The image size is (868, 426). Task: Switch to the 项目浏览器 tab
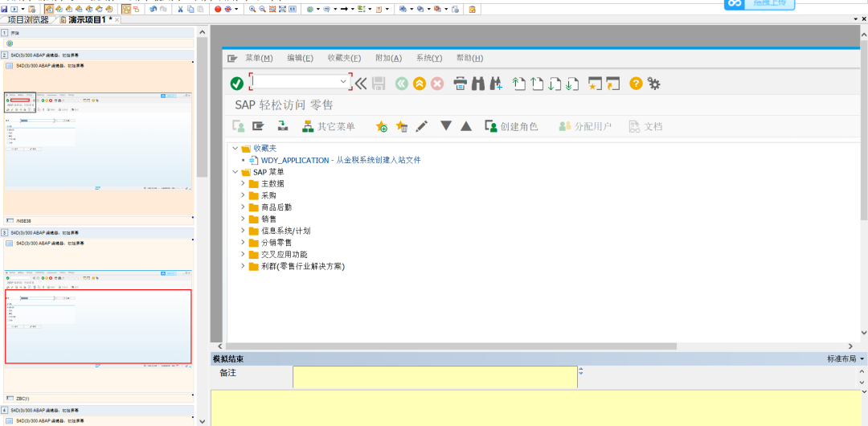point(27,20)
